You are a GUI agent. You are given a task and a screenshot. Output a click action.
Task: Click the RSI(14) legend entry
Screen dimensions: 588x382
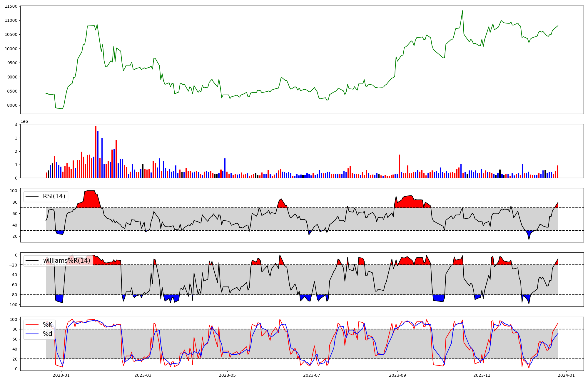click(54, 196)
